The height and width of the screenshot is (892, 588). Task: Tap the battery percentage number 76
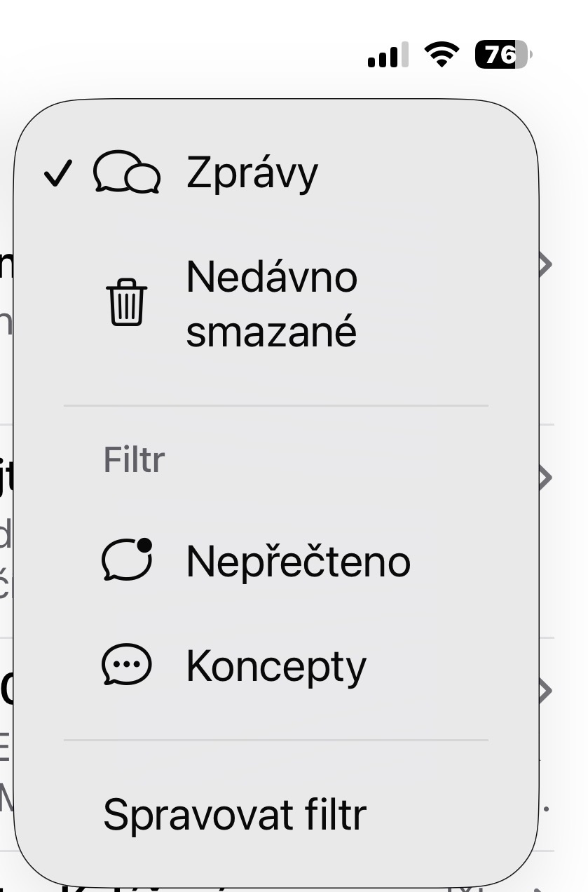[500, 54]
